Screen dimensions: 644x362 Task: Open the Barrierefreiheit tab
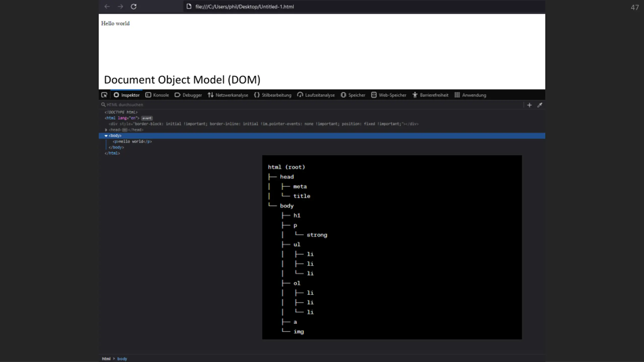click(430, 95)
